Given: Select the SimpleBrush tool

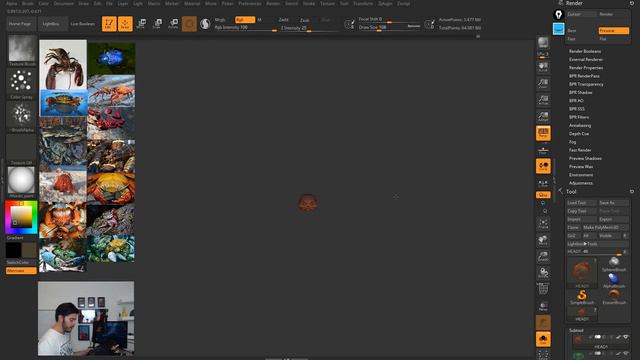Looking at the screenshot, I should point(582,296).
